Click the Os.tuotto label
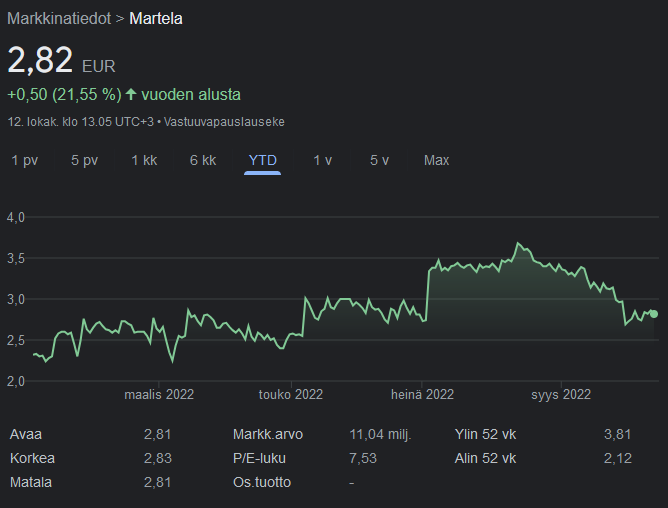 (262, 482)
